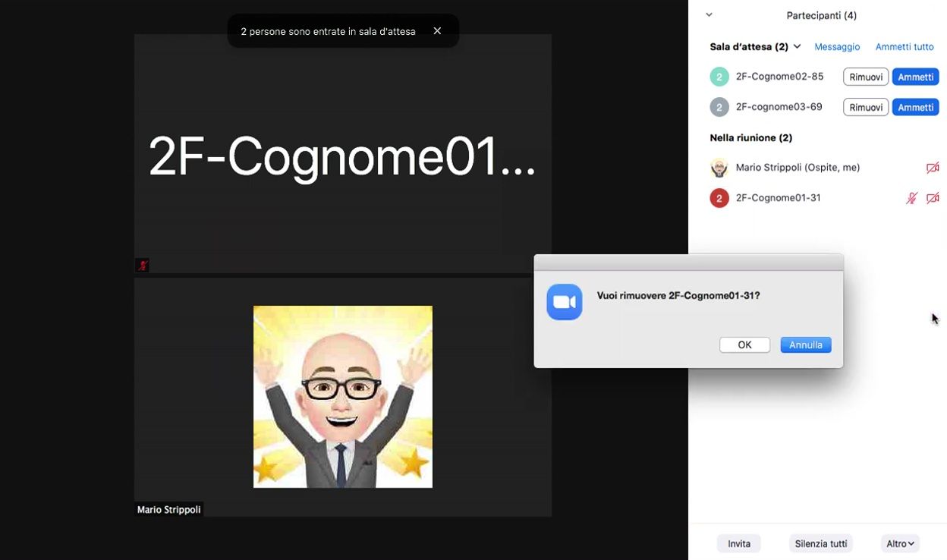Collapse the Sala d'attesa section arrow

[x=797, y=47]
